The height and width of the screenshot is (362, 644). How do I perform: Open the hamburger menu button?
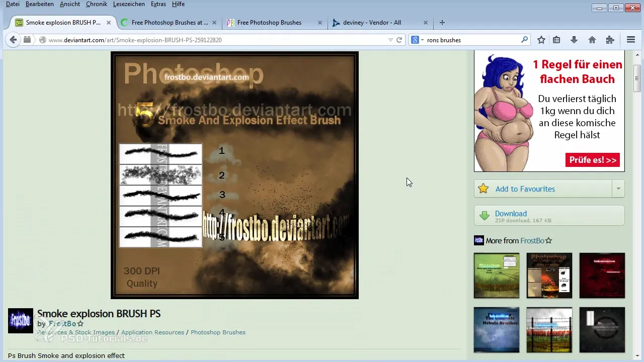point(631,40)
